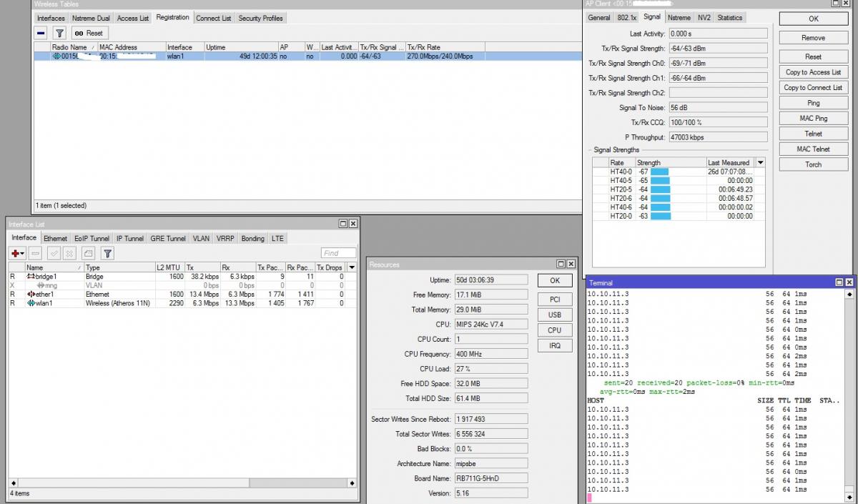
Task: Open the Interface List column chooser dropdown
Action: [351, 267]
